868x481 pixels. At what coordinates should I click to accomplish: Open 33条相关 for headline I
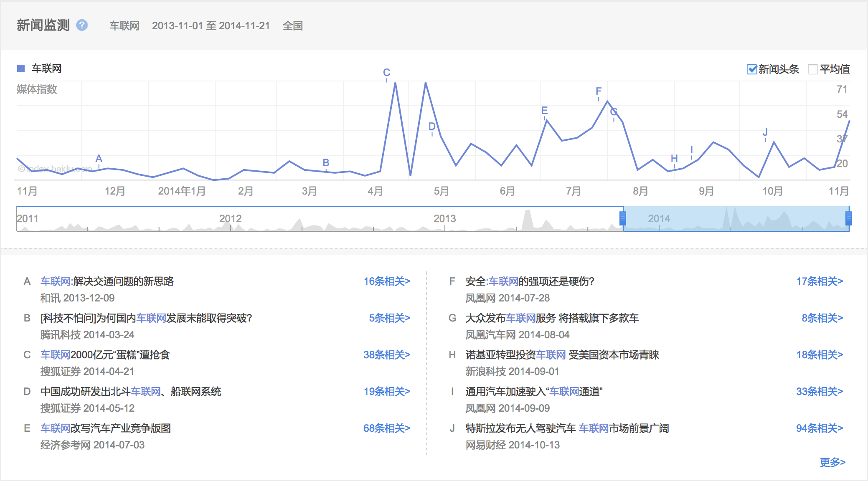coord(819,392)
